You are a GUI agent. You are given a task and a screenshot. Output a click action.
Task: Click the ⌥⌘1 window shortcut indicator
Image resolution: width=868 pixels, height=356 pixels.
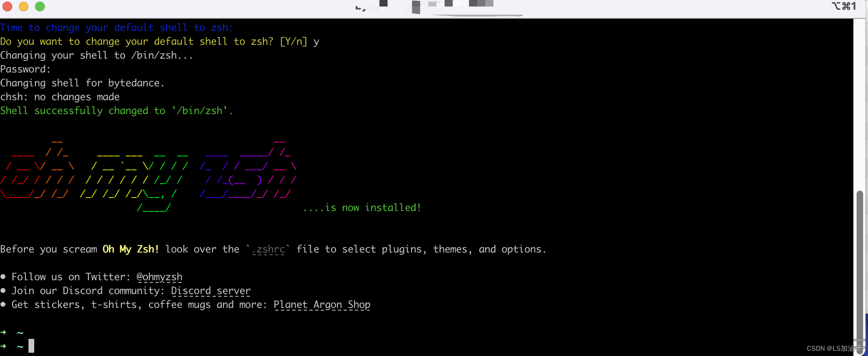844,6
